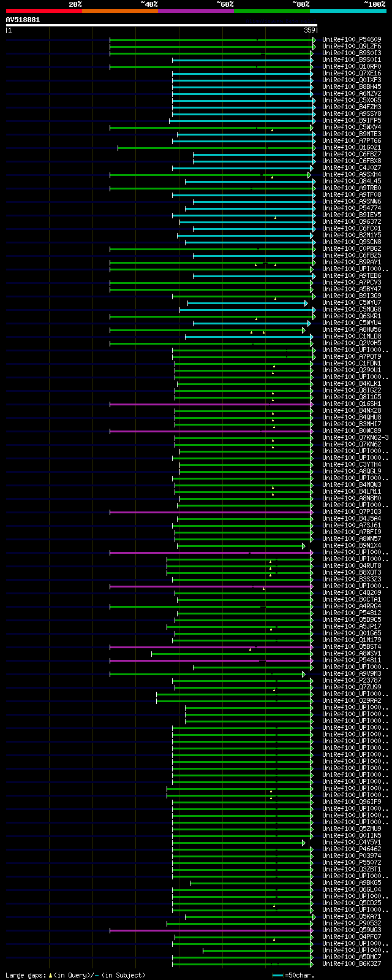Open hit UniRef100_A6MZV2
Screen dimensions: 392x980
tap(352, 93)
